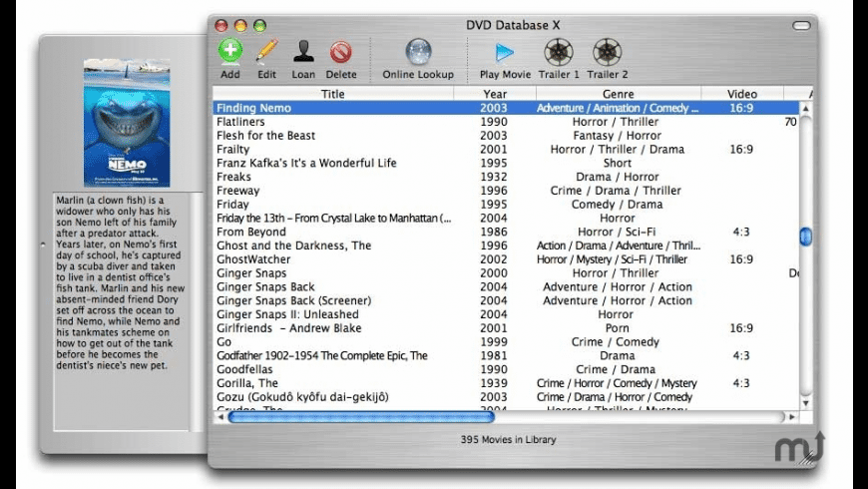
Task: Select Gozu (Gokudô kyôfu dai-gekijô)
Action: [x=506, y=397]
